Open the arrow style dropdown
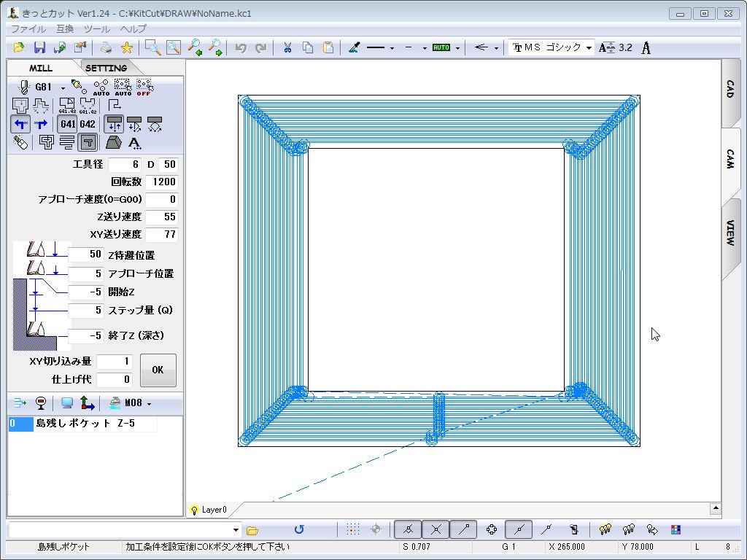747x560 pixels. pyautogui.click(x=496, y=48)
